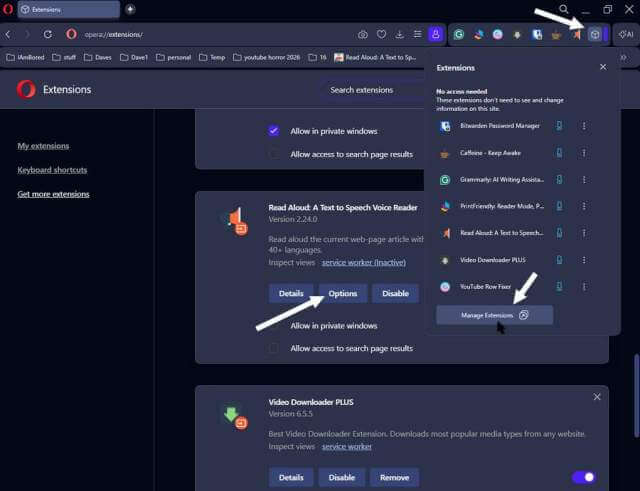
Task: Open the youtube horror 2026 bookmarks folder
Action: pyautogui.click(x=267, y=58)
